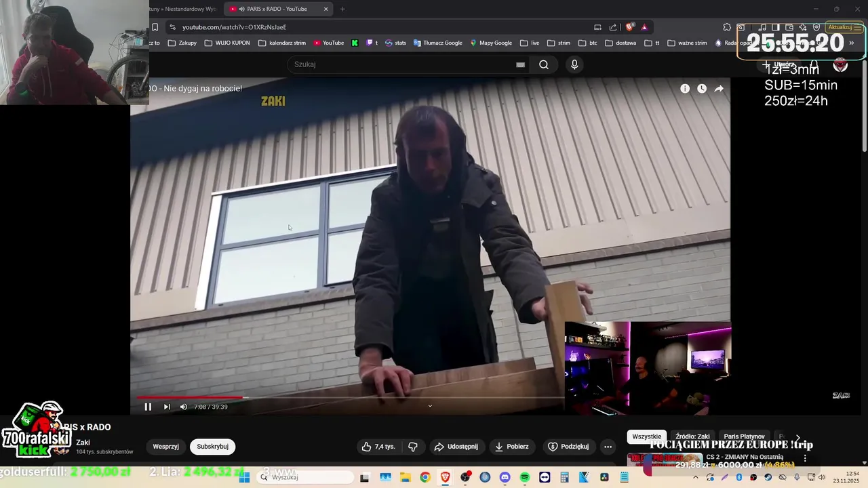Click the Podziękuj button
This screenshot has height=488, width=868.
(x=568, y=447)
